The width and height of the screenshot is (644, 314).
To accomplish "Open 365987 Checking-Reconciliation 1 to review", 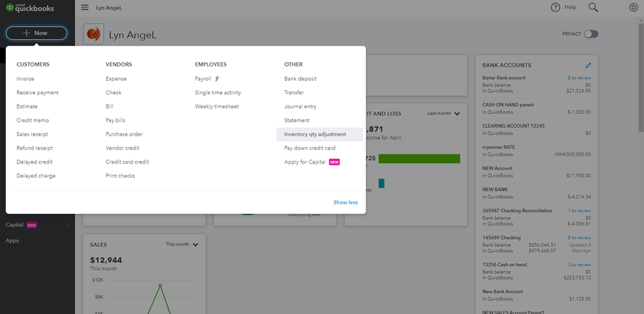I will click(579, 211).
